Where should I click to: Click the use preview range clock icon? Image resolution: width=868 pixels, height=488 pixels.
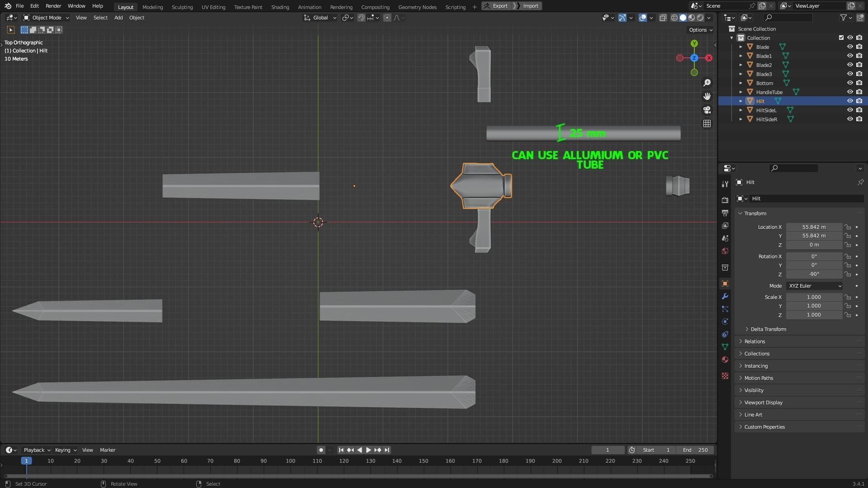(632, 450)
